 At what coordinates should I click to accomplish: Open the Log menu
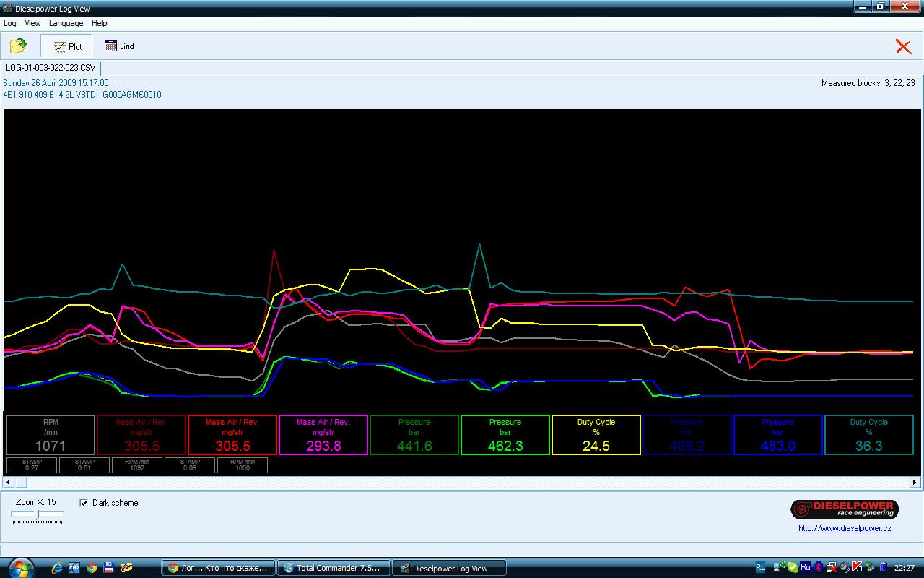(10, 23)
